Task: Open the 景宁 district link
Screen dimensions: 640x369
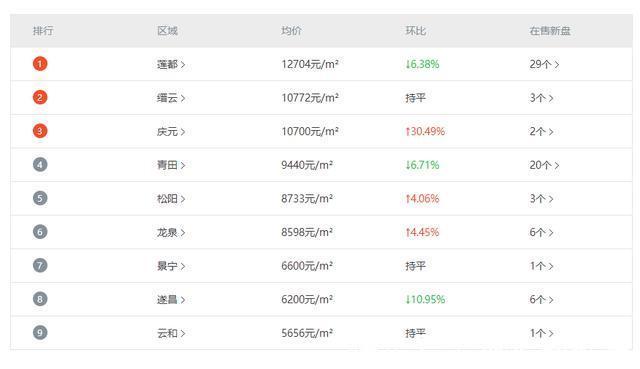Action: coord(171,266)
